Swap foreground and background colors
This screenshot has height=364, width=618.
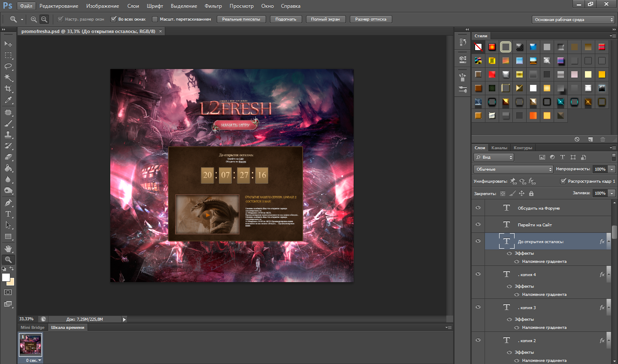tap(12, 269)
